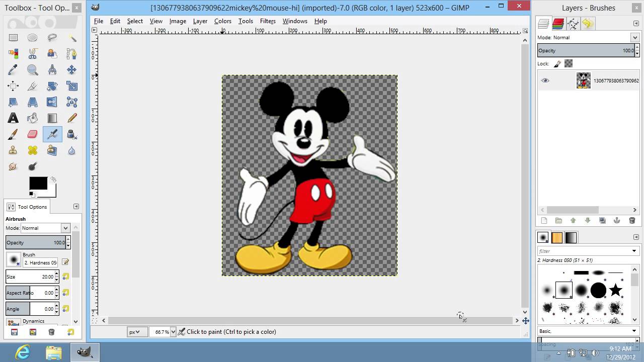Select the Ink tool
The image size is (644, 362).
point(72,134)
